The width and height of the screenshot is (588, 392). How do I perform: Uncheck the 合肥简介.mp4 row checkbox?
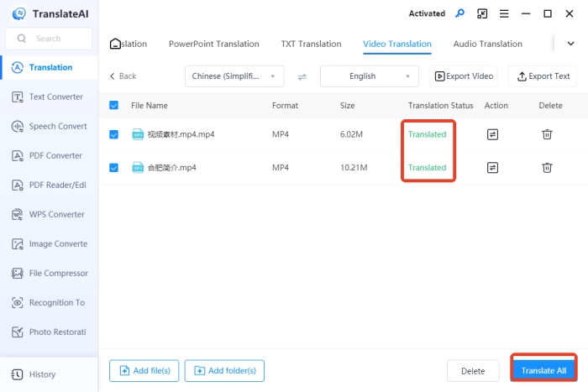[113, 168]
